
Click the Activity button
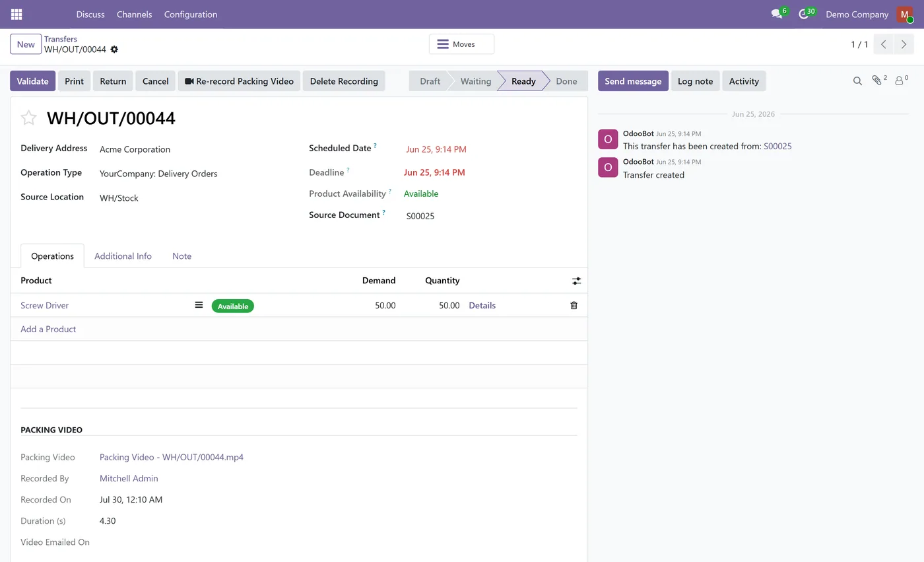click(x=744, y=81)
